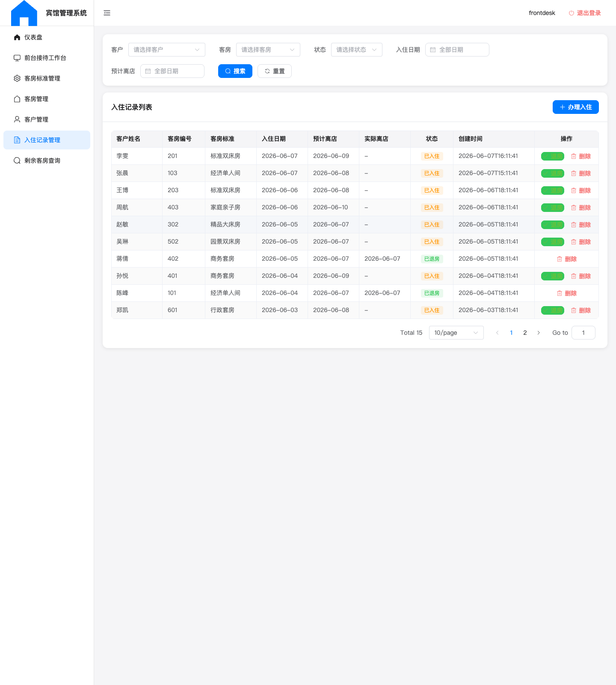Click the 办理入住 check-in button
Screen dimensions: 616x685
[x=576, y=107]
